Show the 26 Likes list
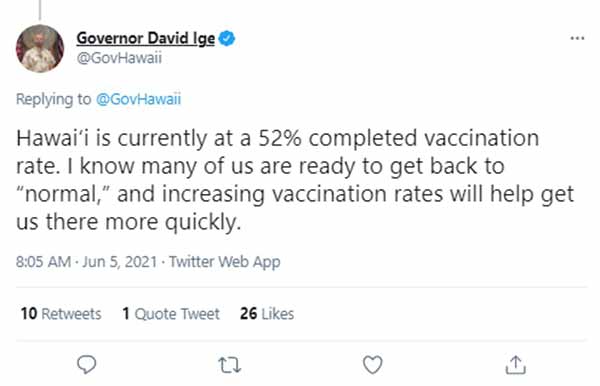The width and height of the screenshot is (600, 386). [267, 314]
